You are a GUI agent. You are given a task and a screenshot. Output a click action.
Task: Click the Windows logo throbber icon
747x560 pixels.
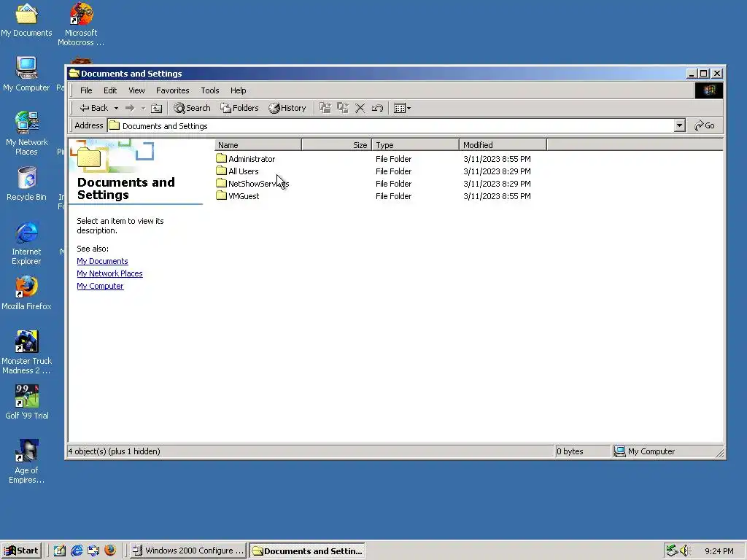point(709,90)
